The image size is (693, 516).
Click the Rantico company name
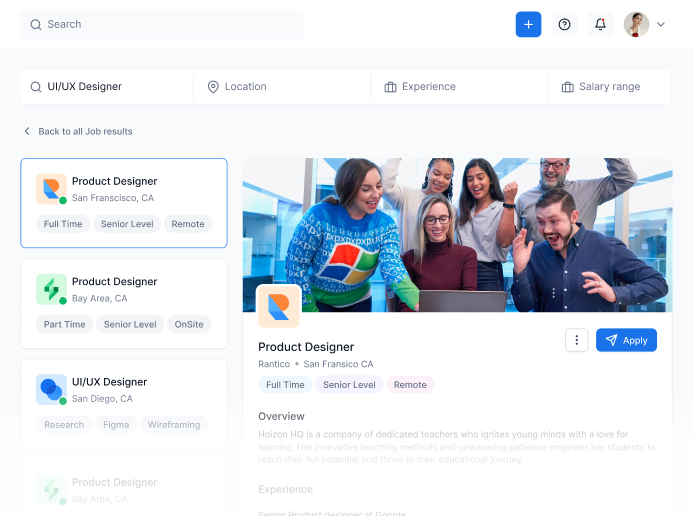[x=274, y=364]
